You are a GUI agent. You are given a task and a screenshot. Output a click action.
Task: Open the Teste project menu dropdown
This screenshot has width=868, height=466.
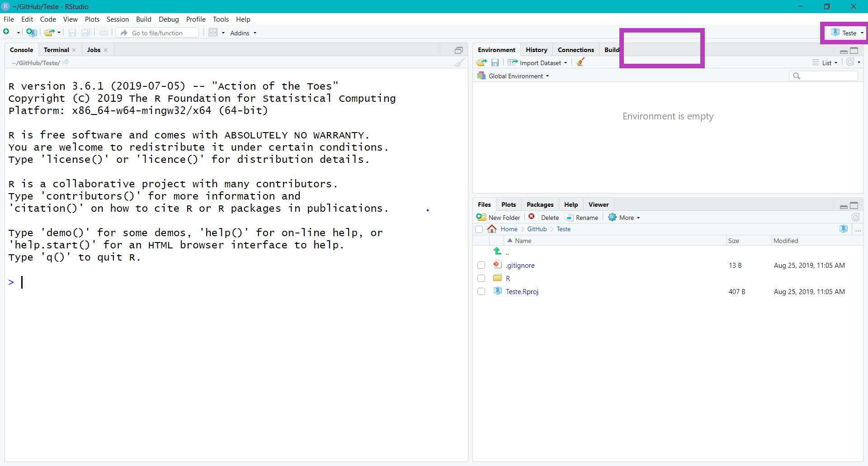click(x=847, y=33)
